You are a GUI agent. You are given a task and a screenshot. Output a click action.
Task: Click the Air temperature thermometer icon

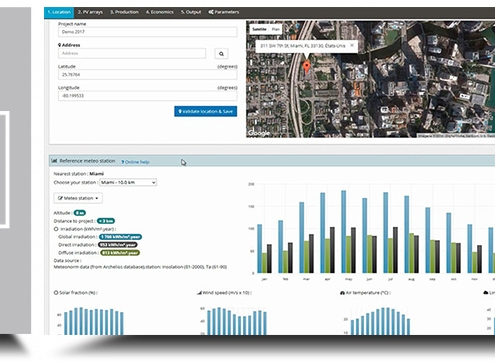[342, 293]
